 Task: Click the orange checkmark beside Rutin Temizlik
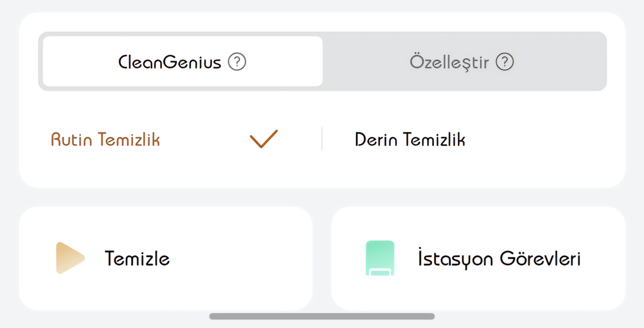[264, 139]
